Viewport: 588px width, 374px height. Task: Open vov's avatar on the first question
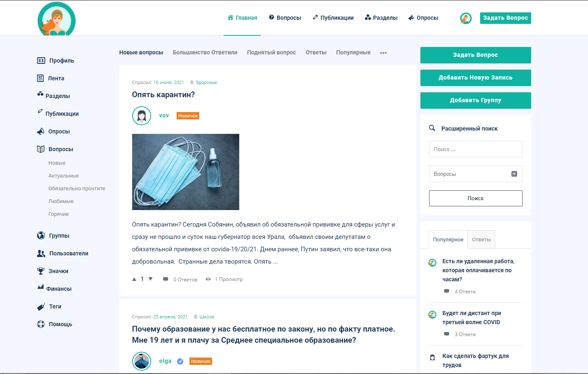pos(142,116)
